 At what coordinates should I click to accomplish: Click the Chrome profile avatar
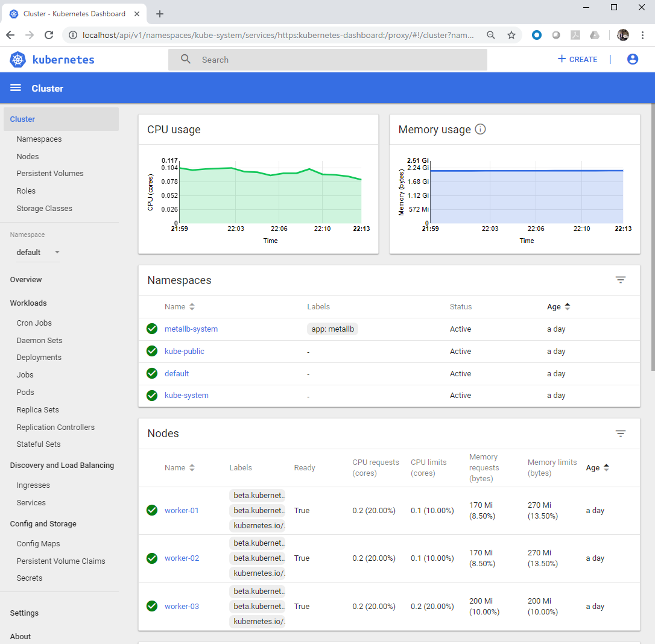coord(623,35)
